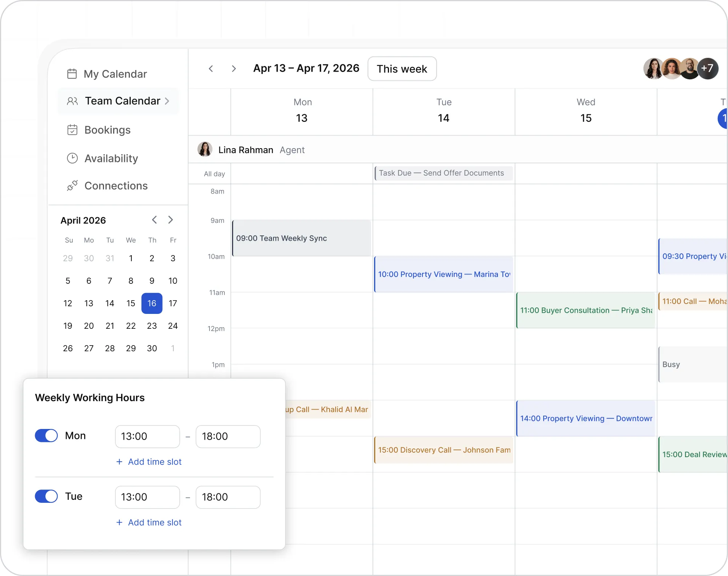
Task: Click the Availability clock icon
Action: 72,158
